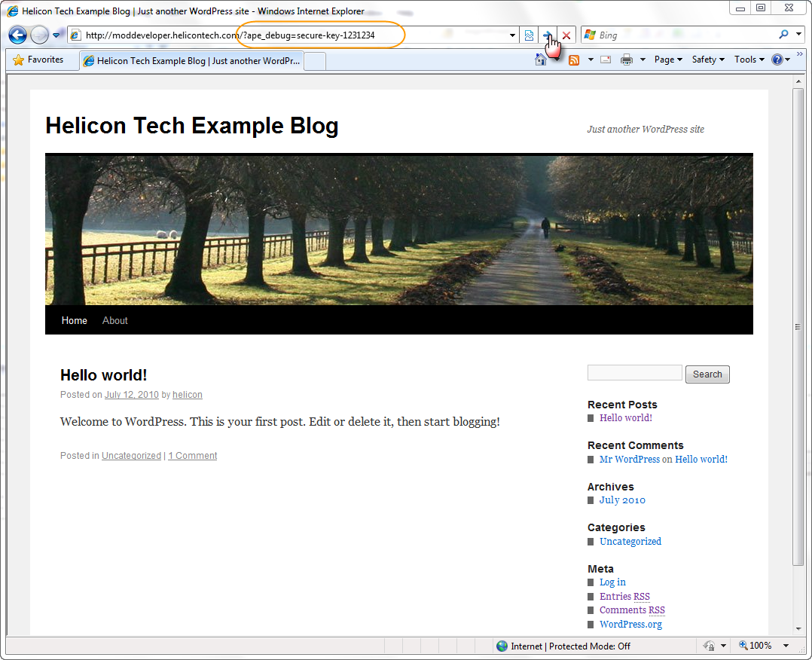Screen dimensions: 812x660
Task: Expand the status bar security dropdown arrow
Action: pos(723,646)
